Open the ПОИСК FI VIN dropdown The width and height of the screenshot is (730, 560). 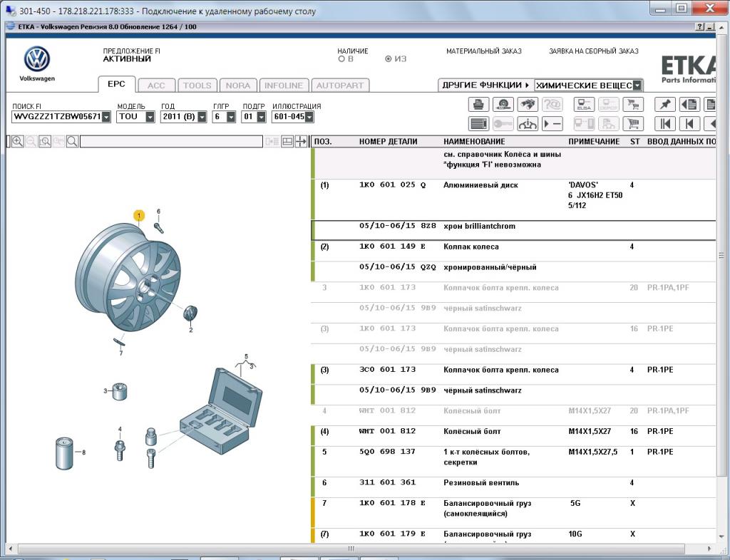pos(107,117)
